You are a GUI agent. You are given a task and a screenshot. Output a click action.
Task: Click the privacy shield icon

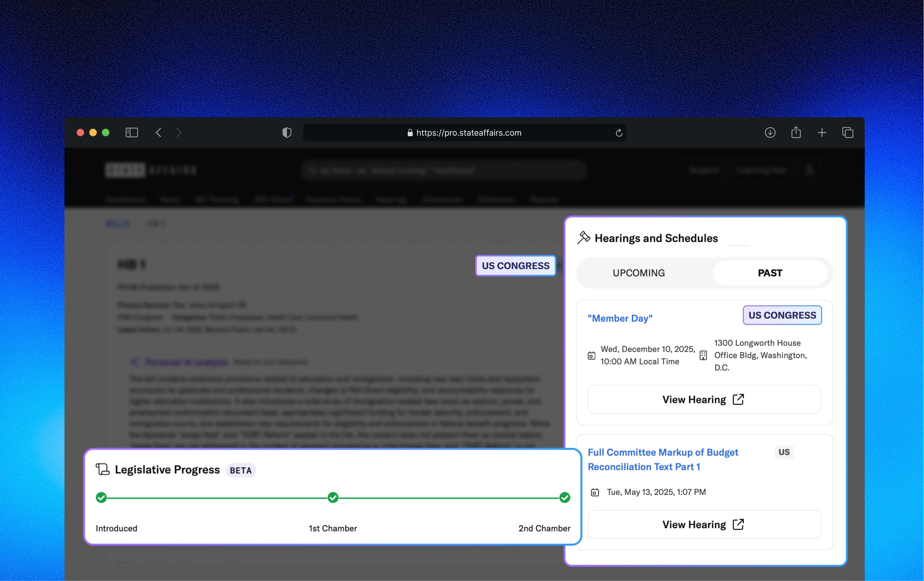287,133
